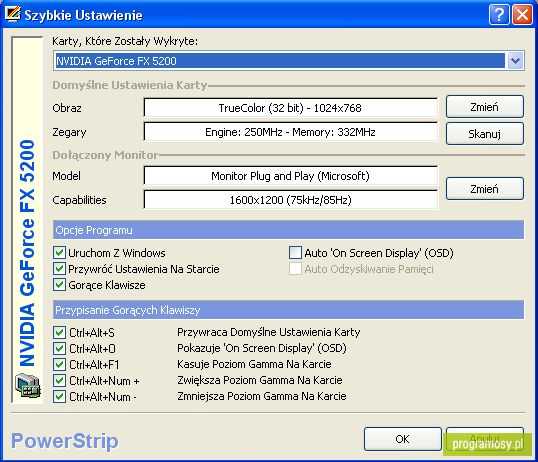Click the Capabilities label
Image resolution: width=538 pixels, height=462 pixels.
79,200
